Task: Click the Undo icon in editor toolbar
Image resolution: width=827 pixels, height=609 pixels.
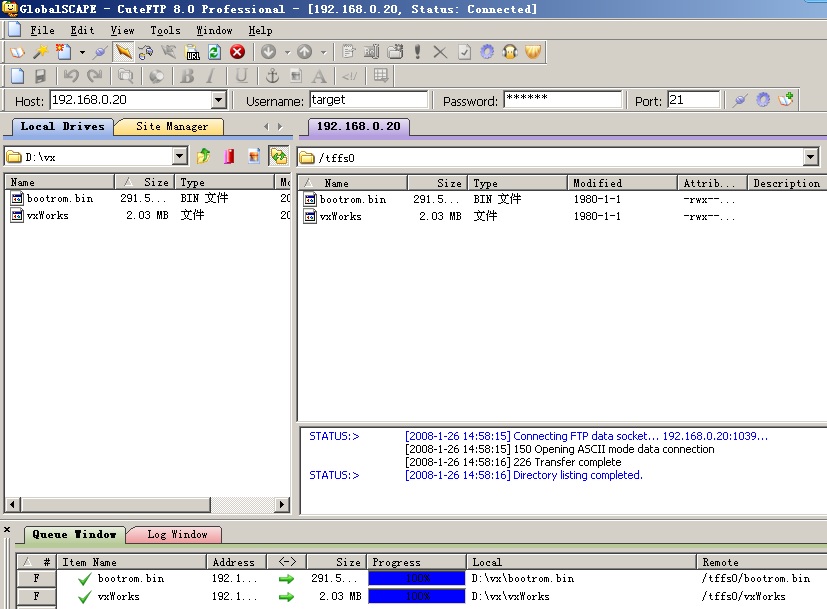Action: pyautogui.click(x=71, y=76)
